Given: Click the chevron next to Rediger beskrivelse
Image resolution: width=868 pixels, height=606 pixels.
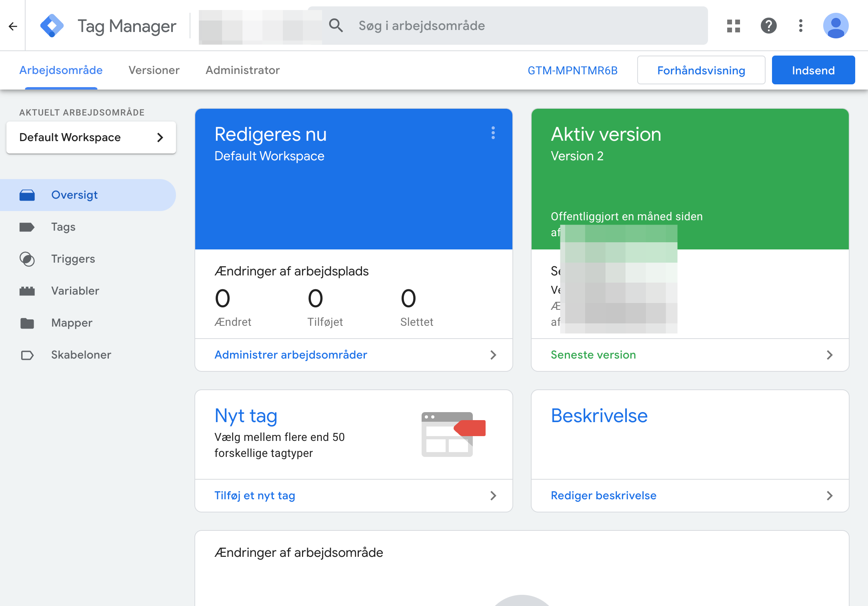Looking at the screenshot, I should point(830,496).
